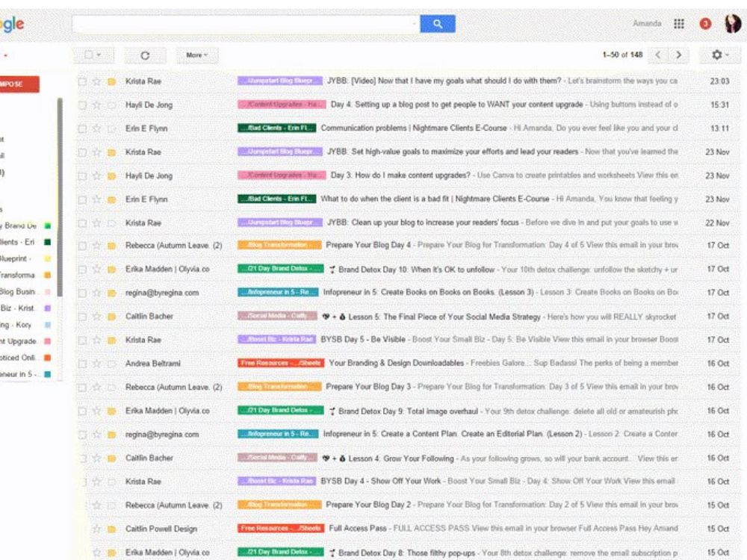Click Free Resources label on Andrea Beltrami email
The width and height of the screenshot is (747, 560).
click(x=281, y=363)
